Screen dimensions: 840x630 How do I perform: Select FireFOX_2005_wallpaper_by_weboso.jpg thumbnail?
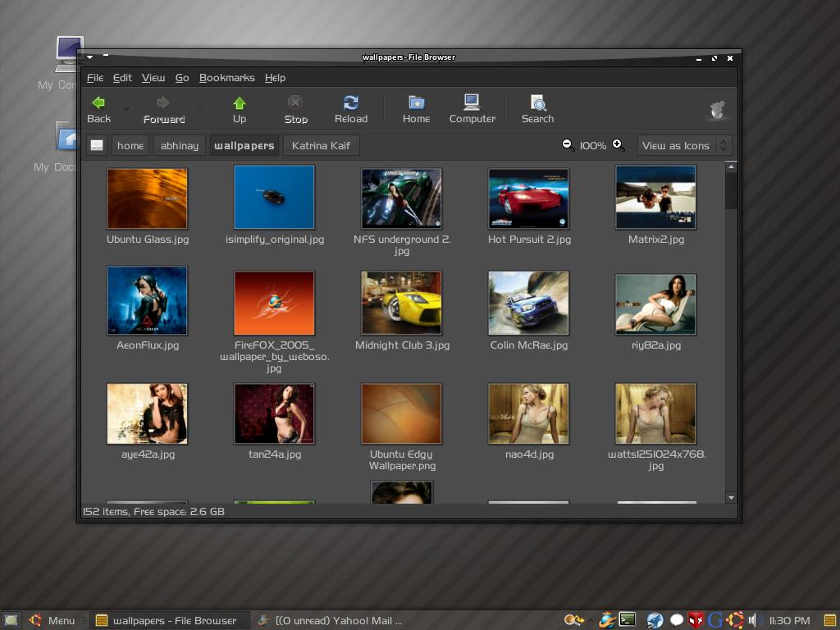274,303
